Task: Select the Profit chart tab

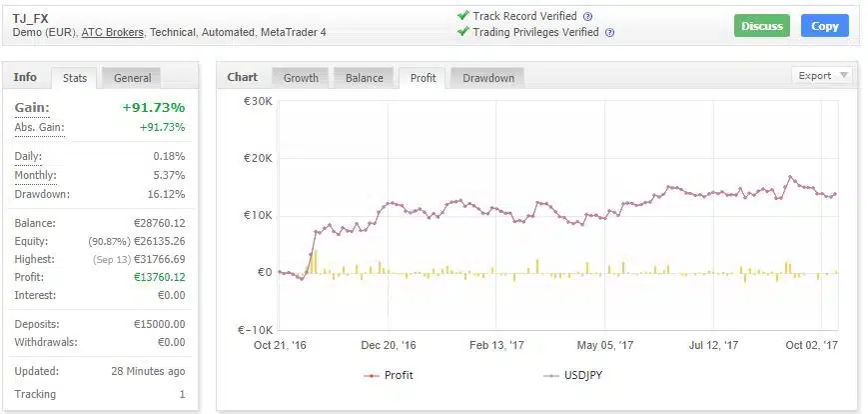Action: click(424, 78)
